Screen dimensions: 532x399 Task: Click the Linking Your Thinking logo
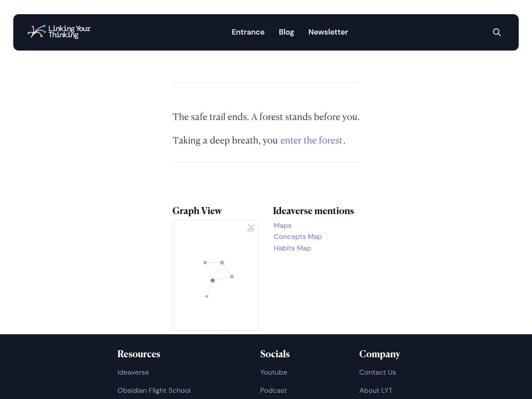tap(59, 32)
